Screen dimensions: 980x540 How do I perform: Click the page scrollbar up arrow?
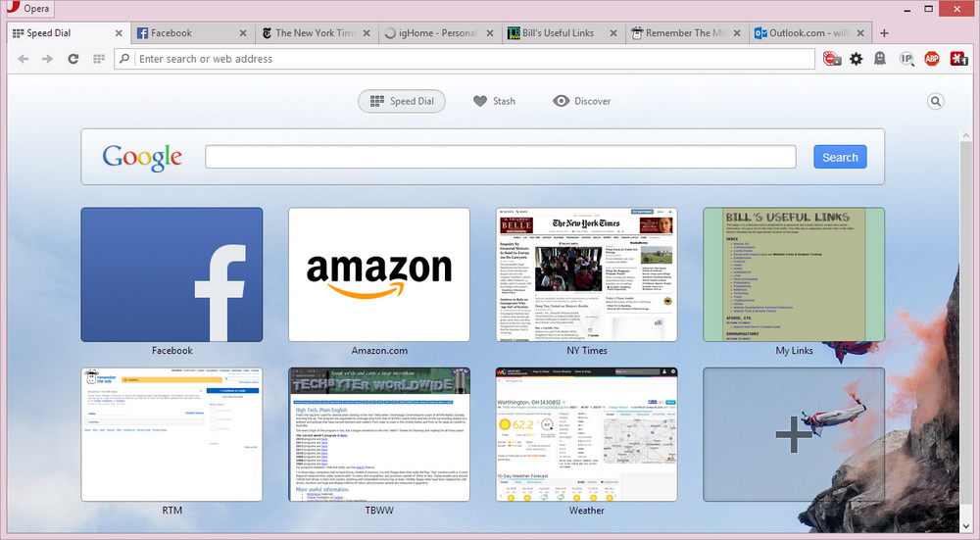click(x=966, y=134)
